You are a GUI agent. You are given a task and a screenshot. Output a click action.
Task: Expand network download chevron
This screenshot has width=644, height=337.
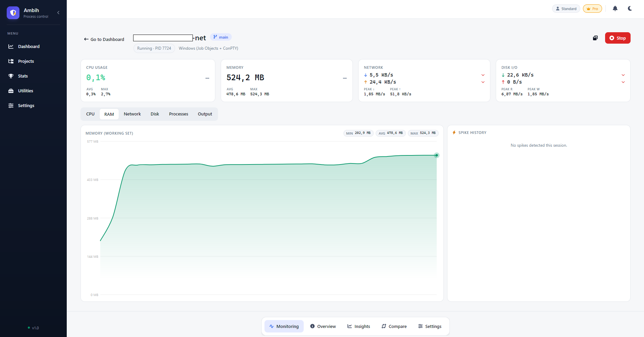click(483, 75)
